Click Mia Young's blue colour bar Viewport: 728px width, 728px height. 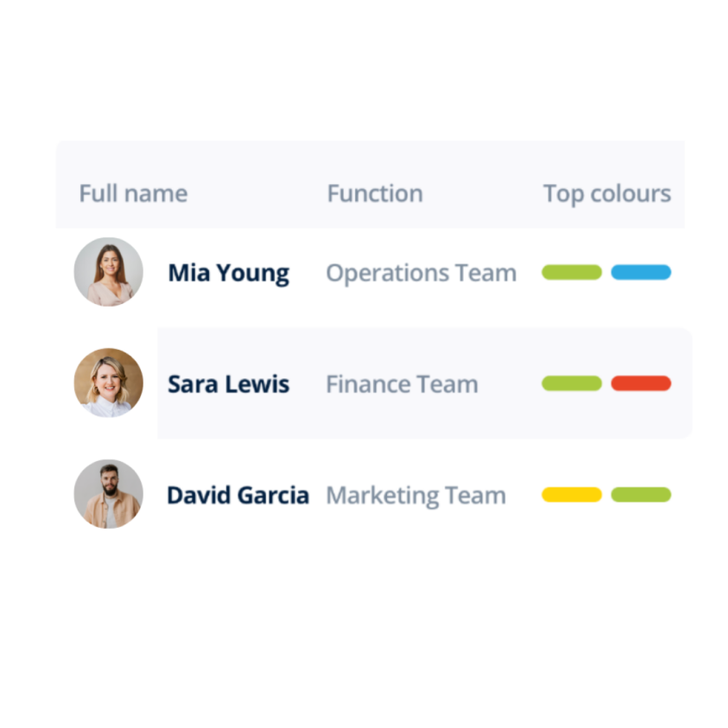(x=641, y=272)
